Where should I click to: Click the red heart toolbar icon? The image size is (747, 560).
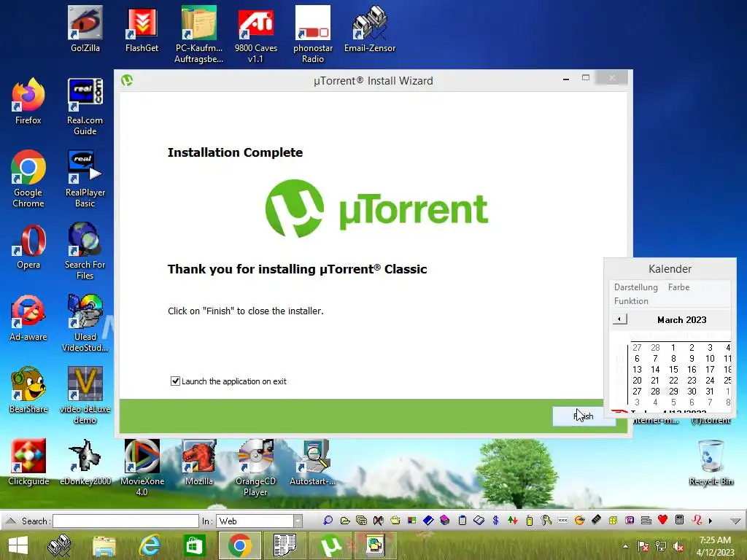click(662, 519)
